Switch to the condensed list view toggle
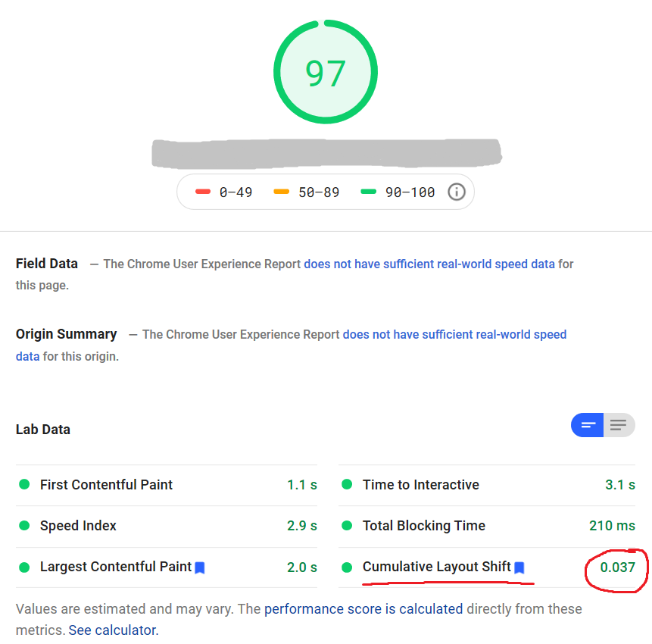Screen dimensions: 652x644 (x=619, y=425)
